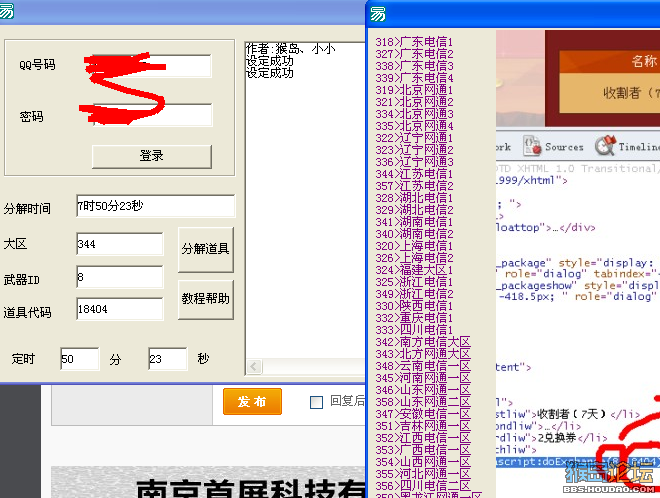Click the right window's title bar app icon
660x498 pixels.
(x=378, y=14)
